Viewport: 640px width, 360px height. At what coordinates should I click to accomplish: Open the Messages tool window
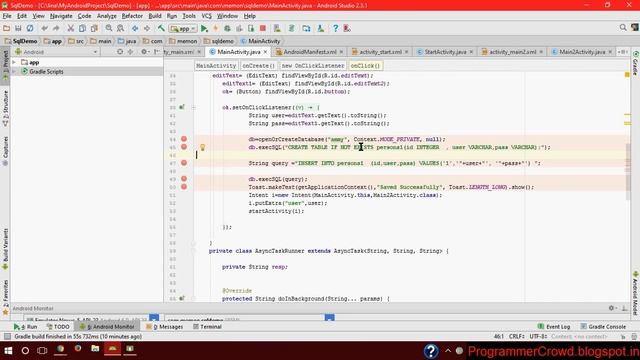[164, 327]
